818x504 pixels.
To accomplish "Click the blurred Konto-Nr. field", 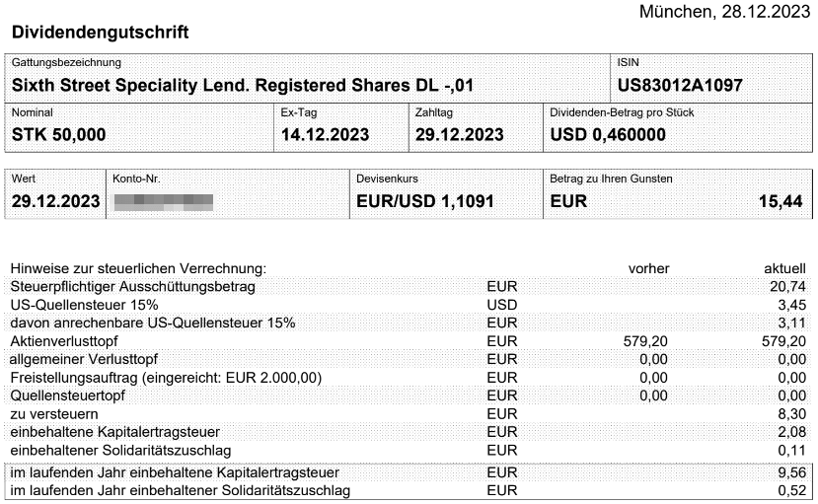I will click(x=163, y=202).
